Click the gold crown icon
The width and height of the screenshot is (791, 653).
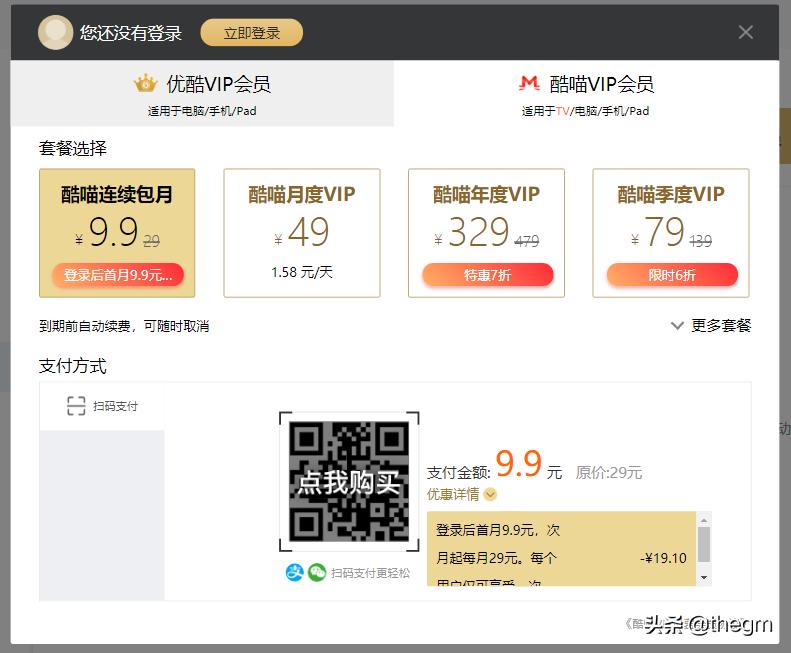tap(145, 83)
